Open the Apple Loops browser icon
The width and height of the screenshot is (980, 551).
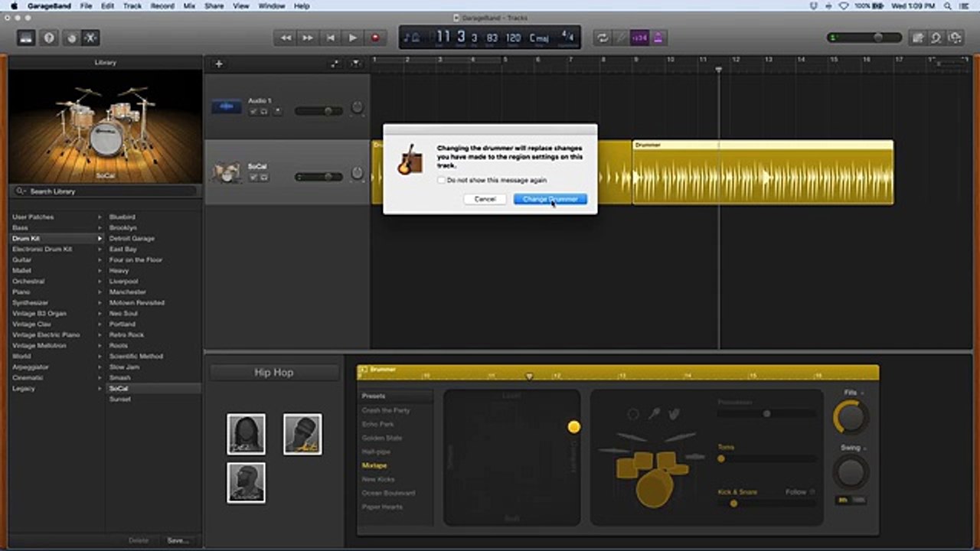tap(936, 37)
